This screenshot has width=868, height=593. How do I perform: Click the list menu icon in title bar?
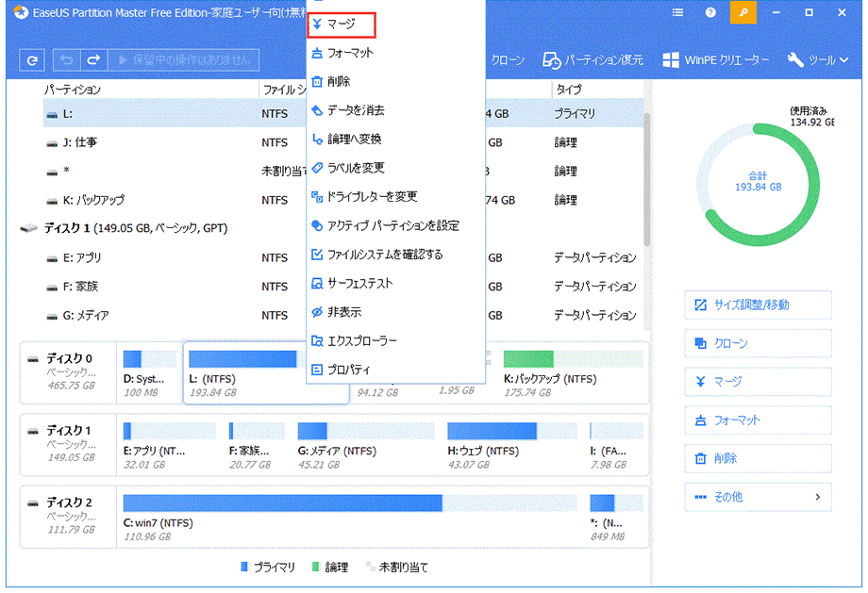[x=677, y=12]
